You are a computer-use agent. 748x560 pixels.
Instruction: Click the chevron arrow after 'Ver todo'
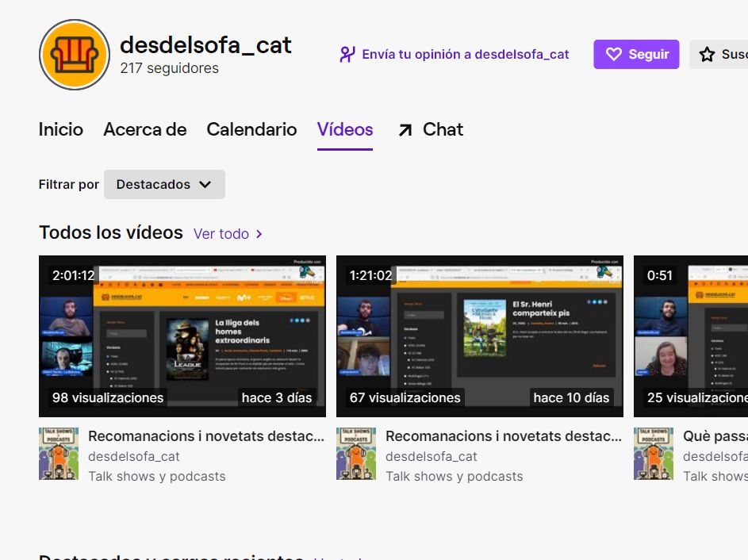(259, 234)
